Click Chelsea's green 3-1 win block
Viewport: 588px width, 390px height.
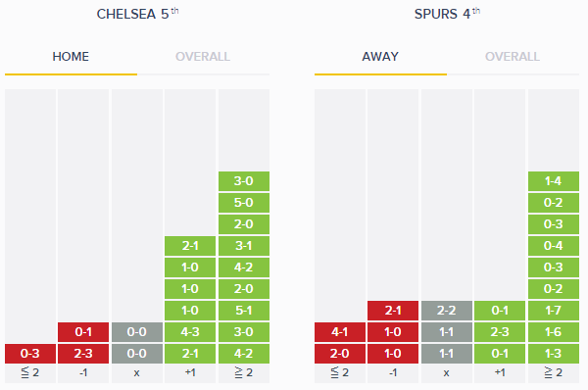(x=244, y=246)
